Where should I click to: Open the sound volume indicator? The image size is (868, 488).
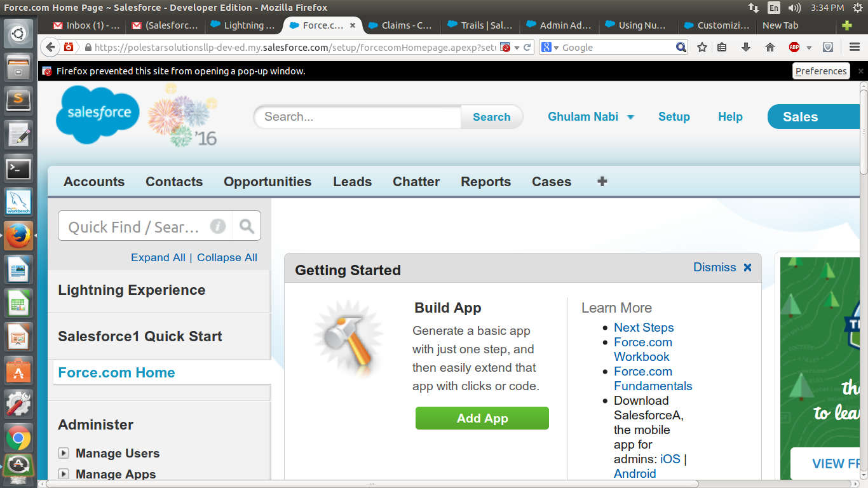click(x=794, y=8)
